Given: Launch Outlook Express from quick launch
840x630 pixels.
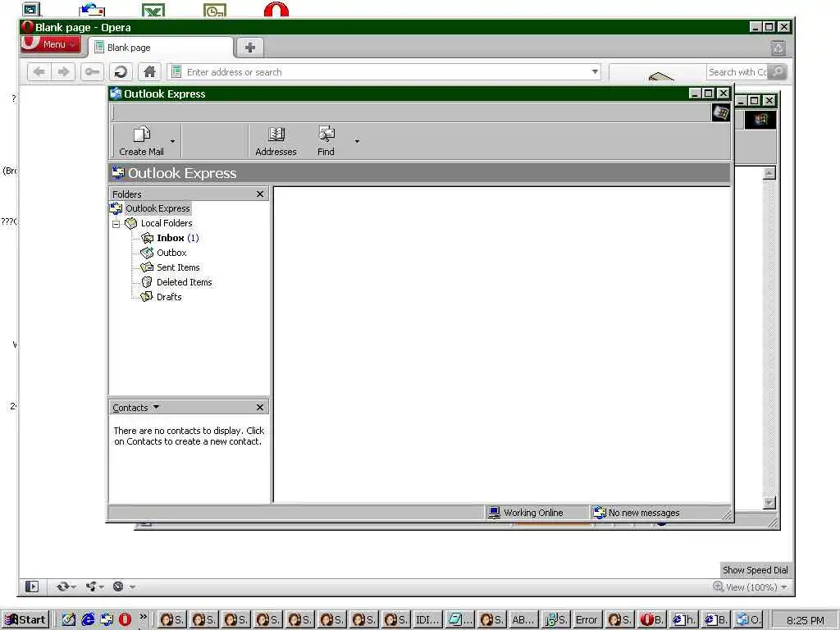Looking at the screenshot, I should coord(107,620).
